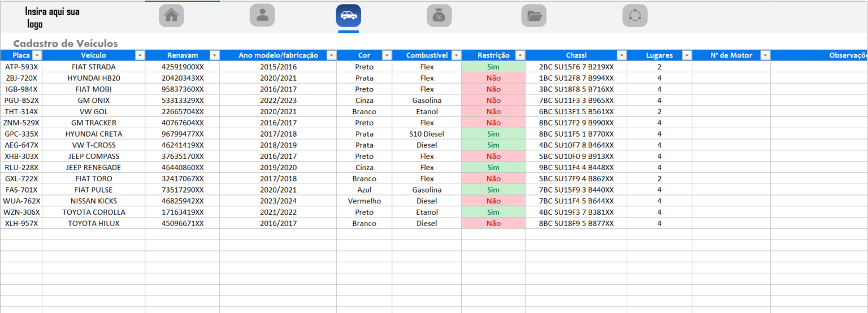Open the Veículo column filter arrow
Screen dimensions: 868x313
[140, 55]
